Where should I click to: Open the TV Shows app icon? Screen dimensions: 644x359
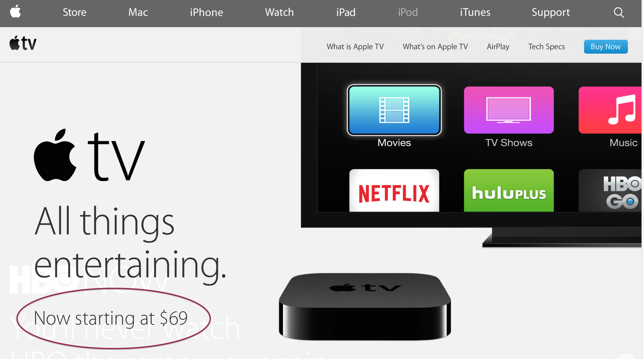(509, 110)
